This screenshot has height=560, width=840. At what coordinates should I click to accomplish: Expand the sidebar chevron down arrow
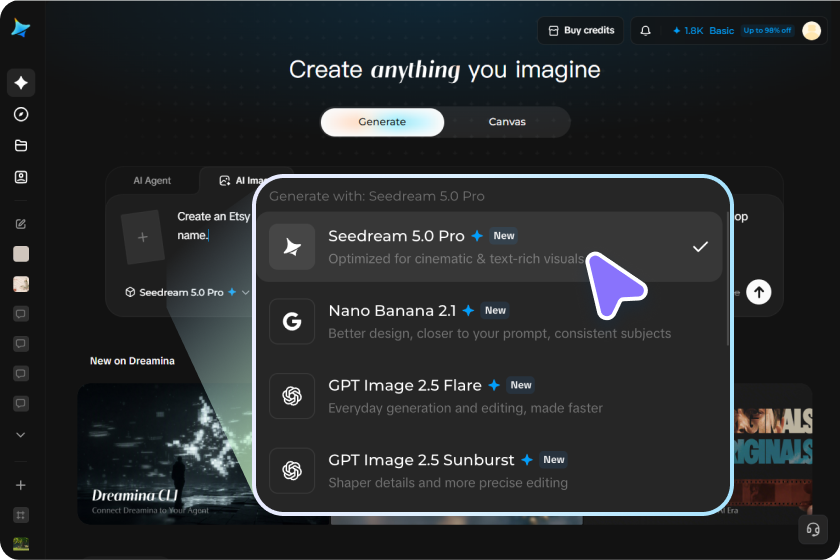[x=21, y=435]
